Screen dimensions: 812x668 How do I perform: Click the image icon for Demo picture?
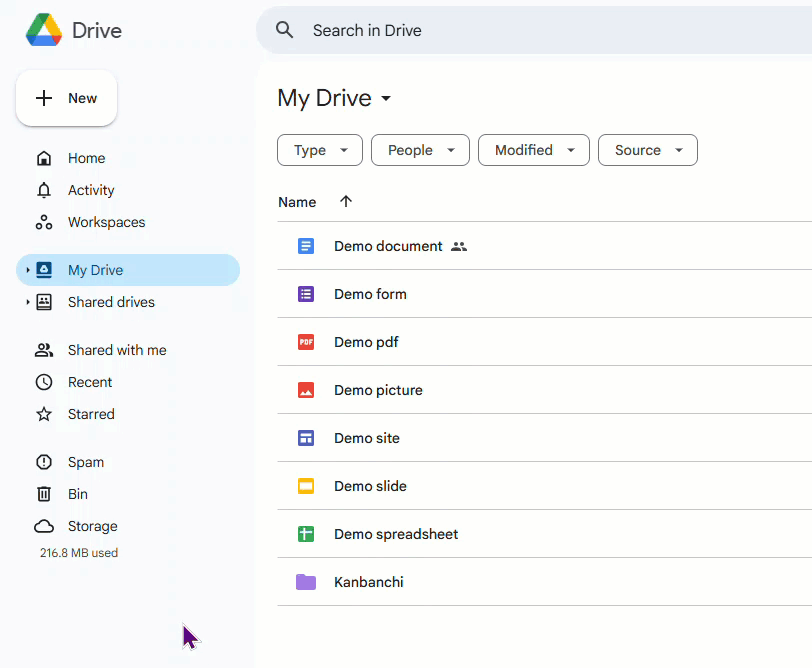click(x=306, y=390)
